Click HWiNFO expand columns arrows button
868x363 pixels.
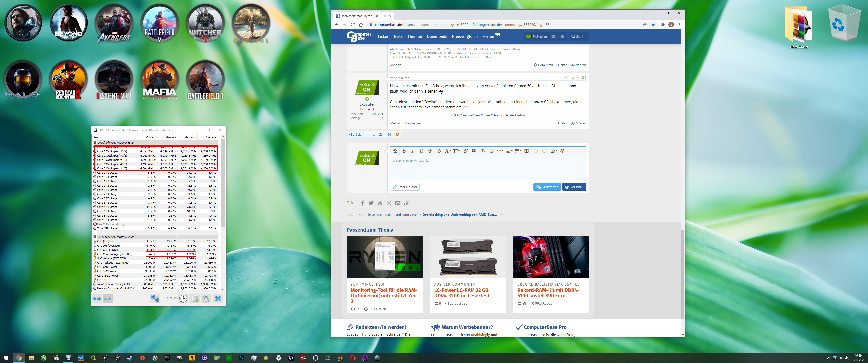click(x=97, y=298)
